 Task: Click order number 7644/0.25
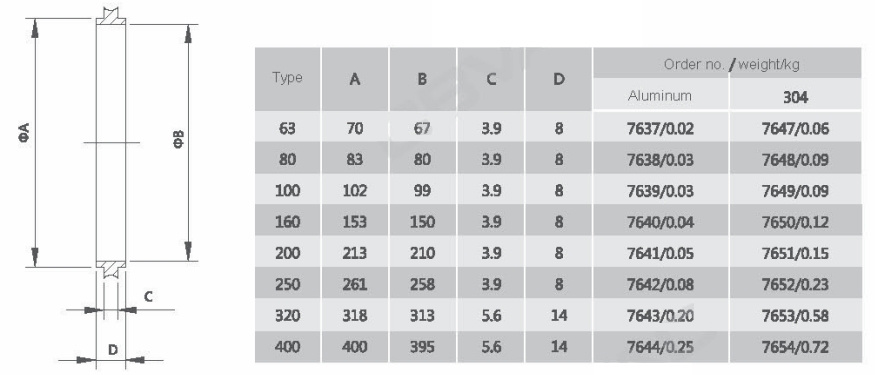[x=660, y=347]
